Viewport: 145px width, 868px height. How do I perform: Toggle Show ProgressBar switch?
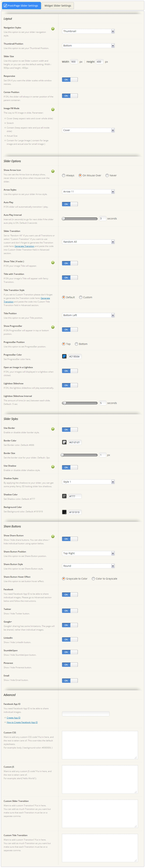[x=70, y=330]
